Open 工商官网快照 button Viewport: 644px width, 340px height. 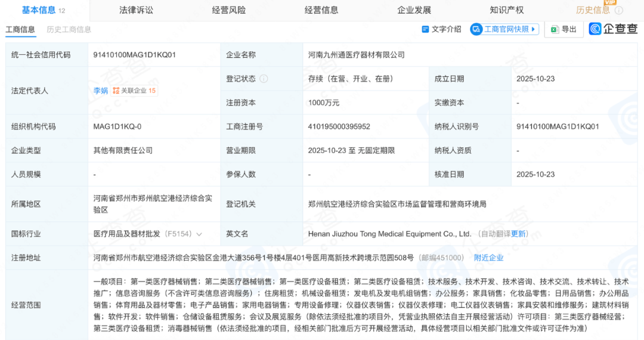point(504,29)
